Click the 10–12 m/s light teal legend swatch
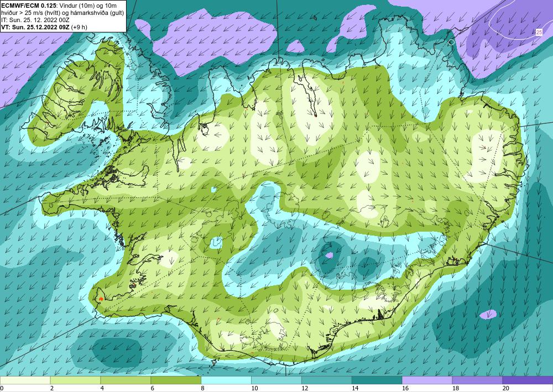The width and height of the screenshot is (553, 392). tap(276, 380)
